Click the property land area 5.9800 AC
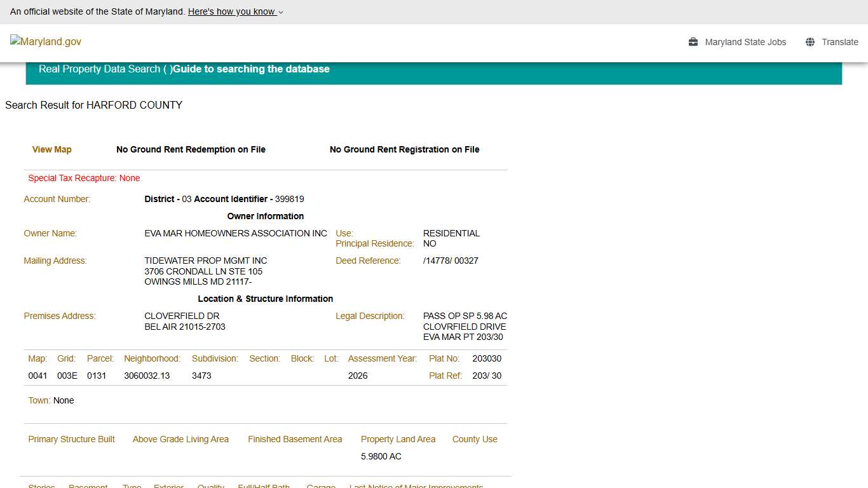The width and height of the screenshot is (868, 488). [381, 456]
